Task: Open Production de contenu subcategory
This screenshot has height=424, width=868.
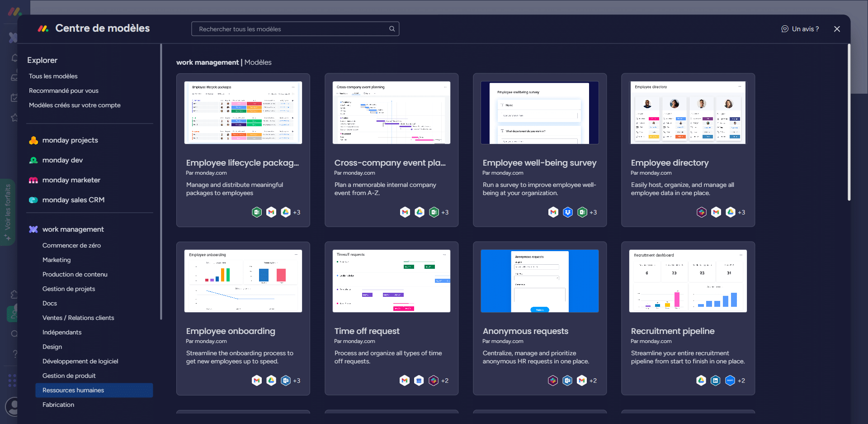Action: [75, 274]
